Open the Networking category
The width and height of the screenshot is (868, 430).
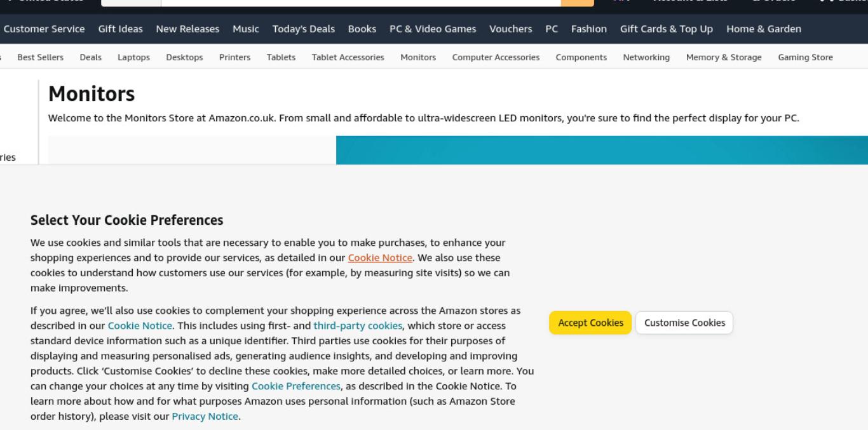pyautogui.click(x=646, y=57)
